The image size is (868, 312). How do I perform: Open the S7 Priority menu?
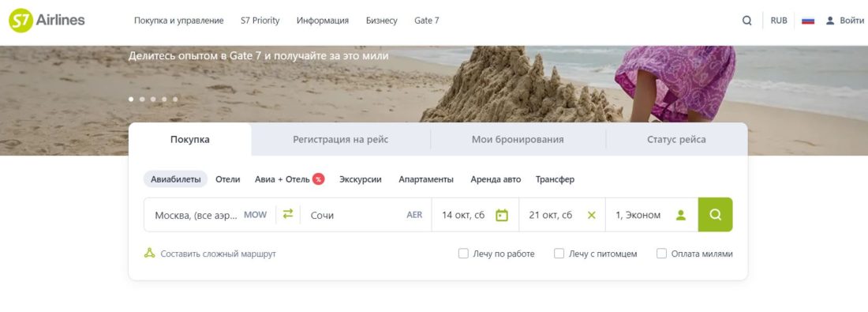[260, 21]
